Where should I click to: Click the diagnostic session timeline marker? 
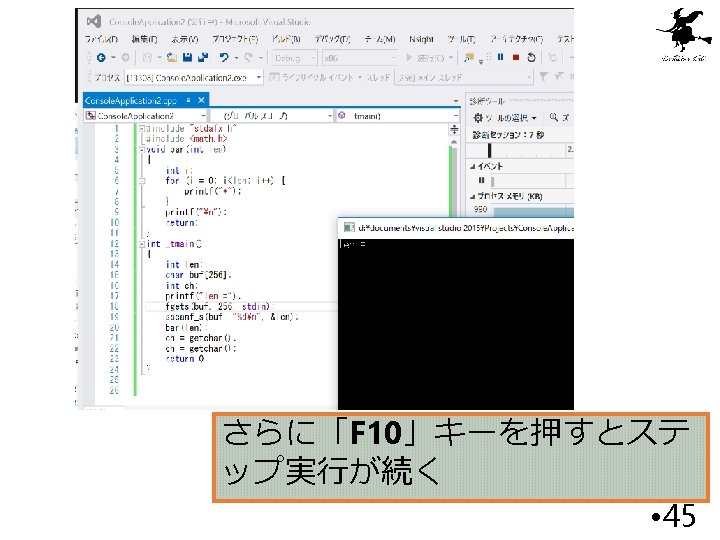coord(489,150)
